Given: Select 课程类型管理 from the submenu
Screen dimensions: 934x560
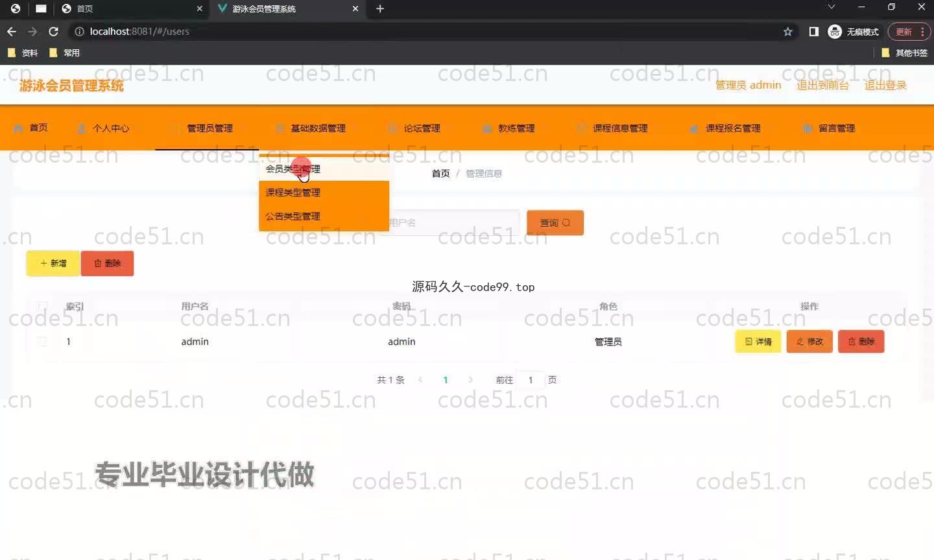Looking at the screenshot, I should click(x=293, y=192).
